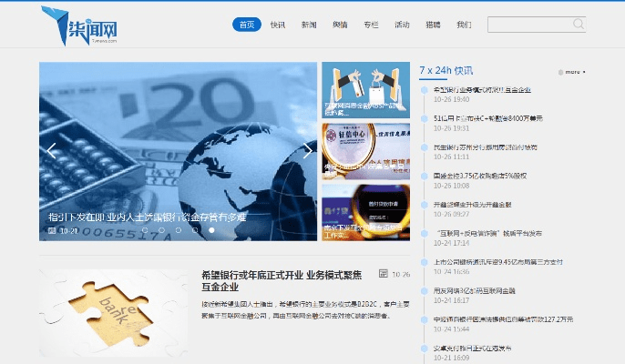The image size is (625, 364).
Task: Click the calendar icon on the carousel caption
Action: point(53,231)
